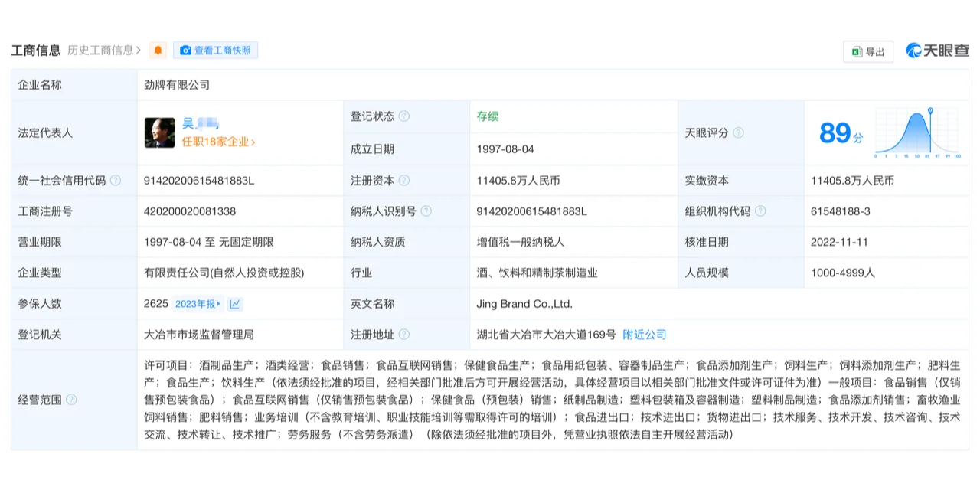Open the chart icon next to 2023年报

(234, 304)
